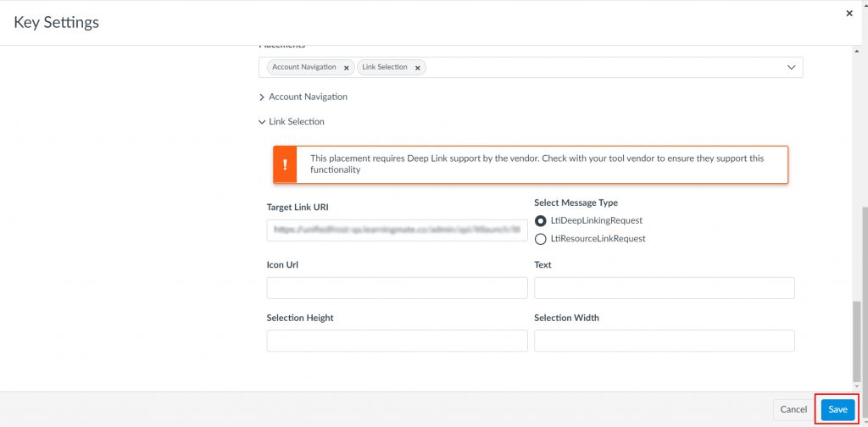Close the Key Settings dialog
This screenshot has width=868, height=427.
pos(849,14)
